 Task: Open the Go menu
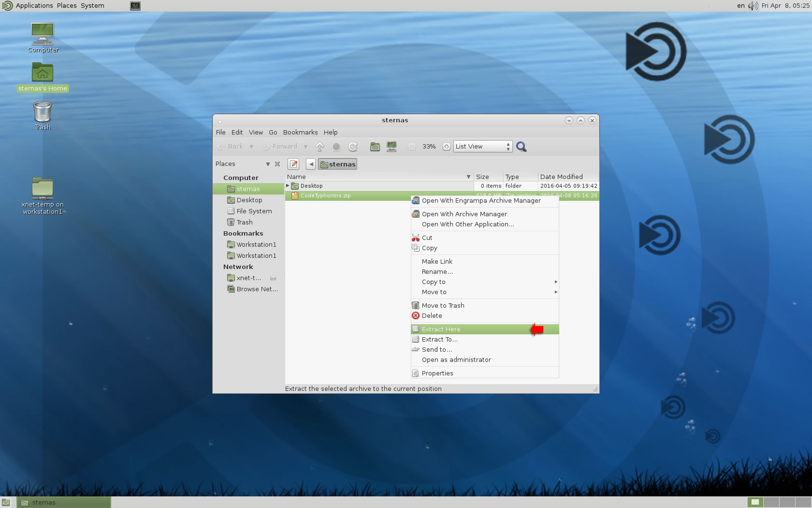[273, 132]
